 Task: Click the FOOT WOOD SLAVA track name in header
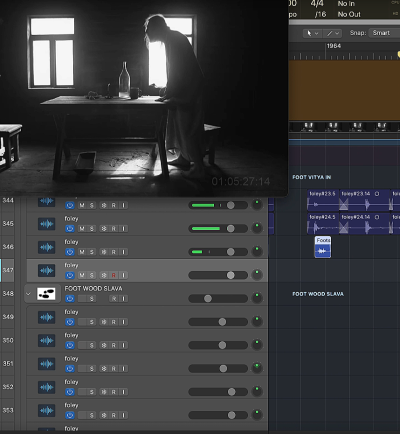point(93,288)
